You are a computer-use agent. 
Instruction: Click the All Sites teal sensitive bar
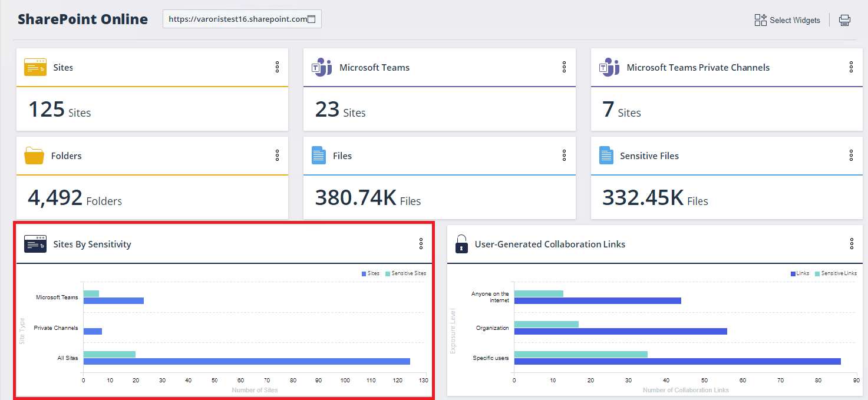pos(110,354)
